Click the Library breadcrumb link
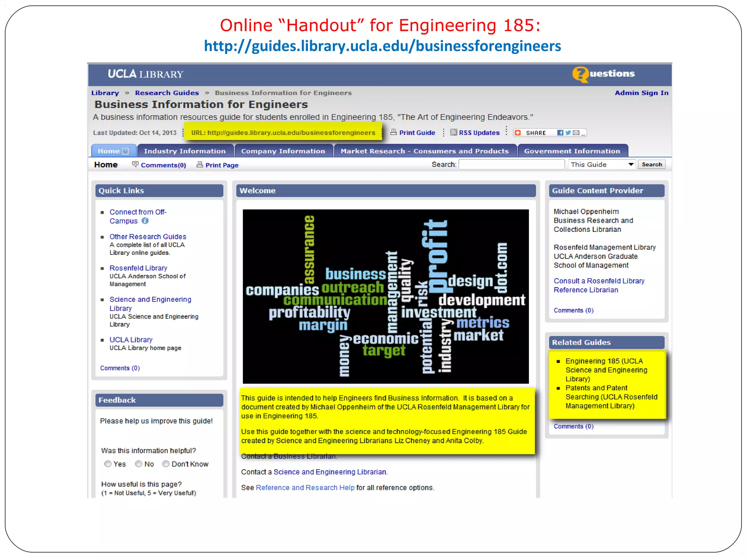 [105, 93]
